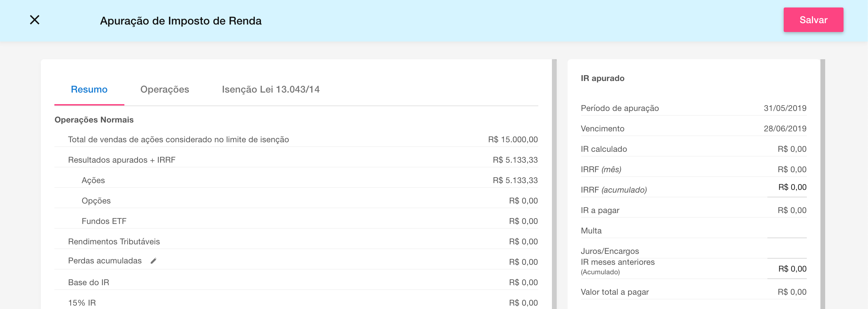Click the IR apurado panel's scrollbar
The width and height of the screenshot is (868, 309).
[822, 184]
